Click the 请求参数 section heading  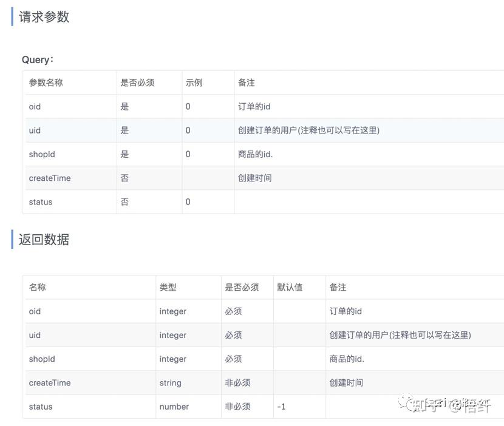(x=44, y=16)
